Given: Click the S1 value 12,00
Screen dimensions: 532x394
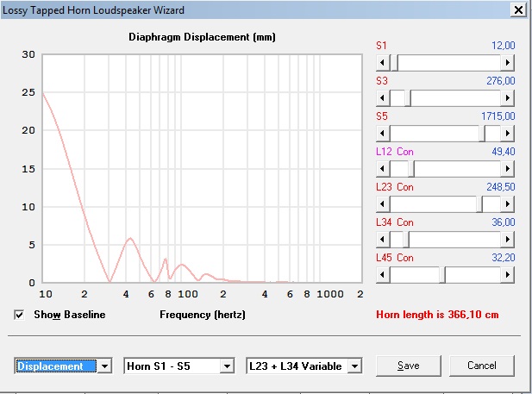Looking at the screenshot, I should 504,46.
